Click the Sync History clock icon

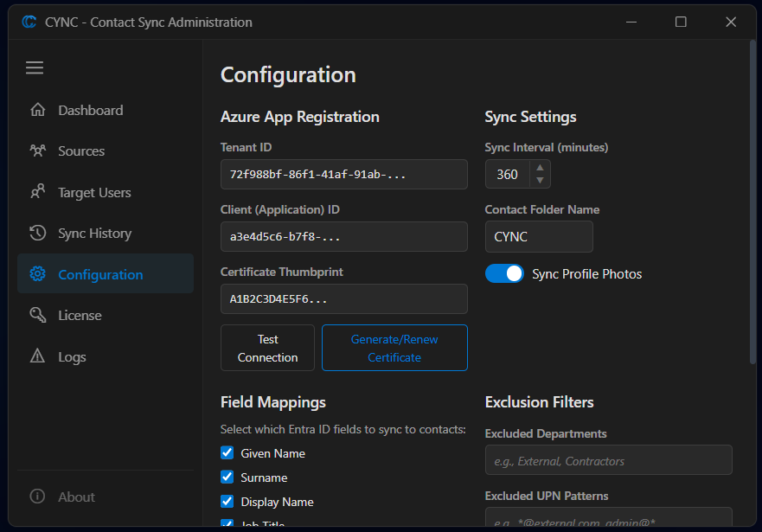[38, 233]
